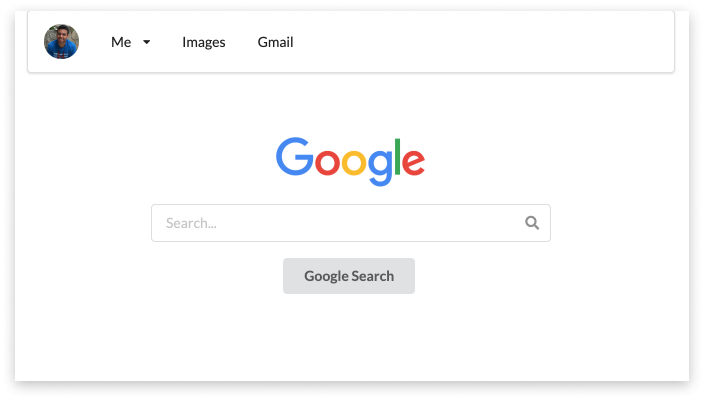The height and width of the screenshot is (400, 704).
Task: Click the Search... placeholder text
Action: (x=191, y=223)
